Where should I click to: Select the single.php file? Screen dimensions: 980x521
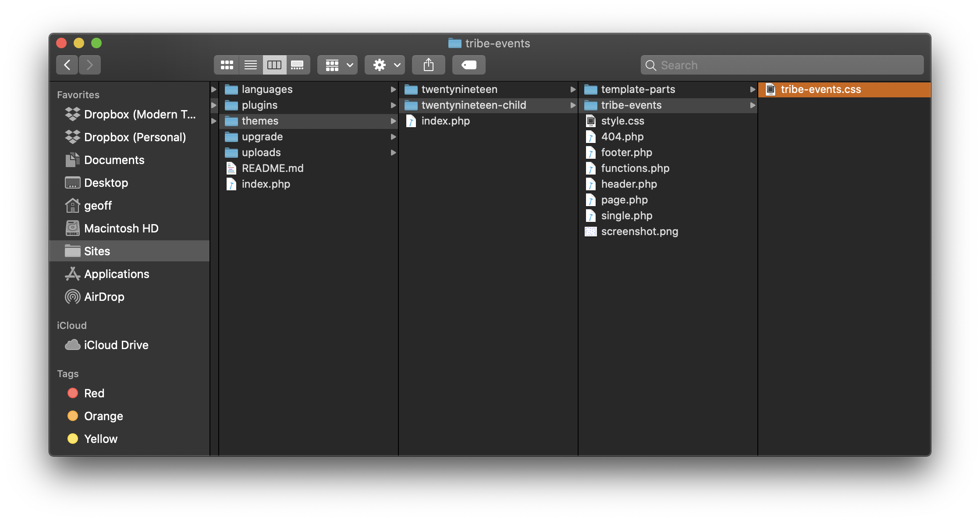point(668,216)
